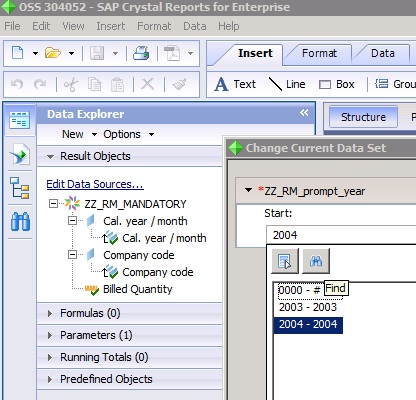Open the Data Explorer sidebar icon
Viewport: 416px width, 400px height.
pos(19,120)
